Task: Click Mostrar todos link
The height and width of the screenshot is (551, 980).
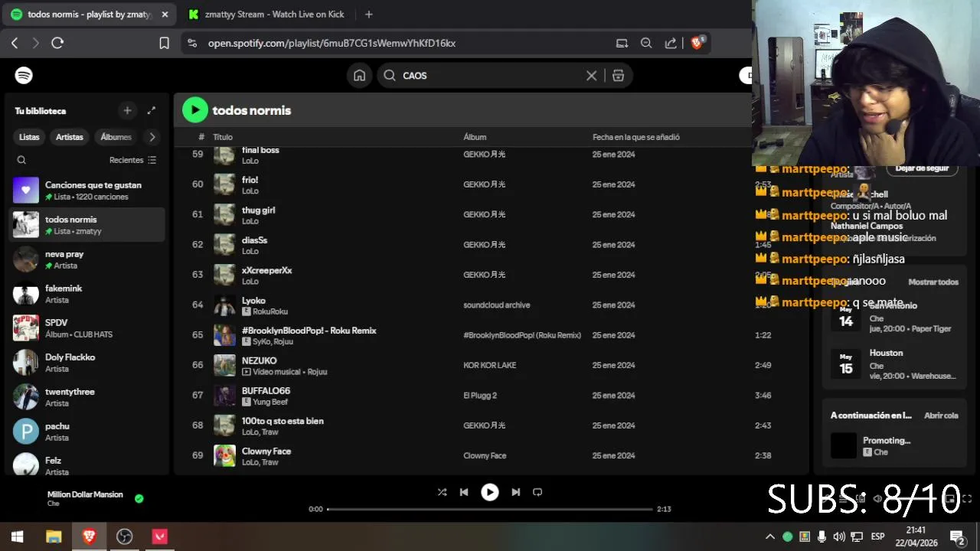Action: 933,282
